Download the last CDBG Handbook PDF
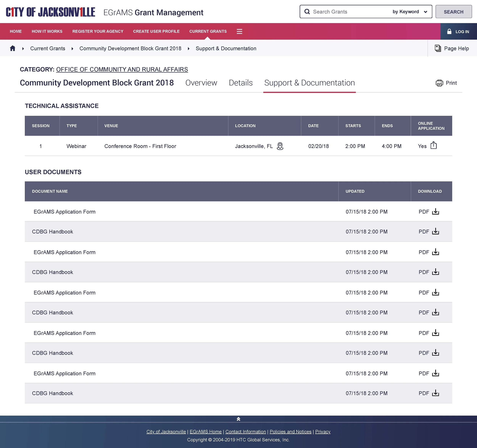This screenshot has width=477, height=448. tap(435, 393)
